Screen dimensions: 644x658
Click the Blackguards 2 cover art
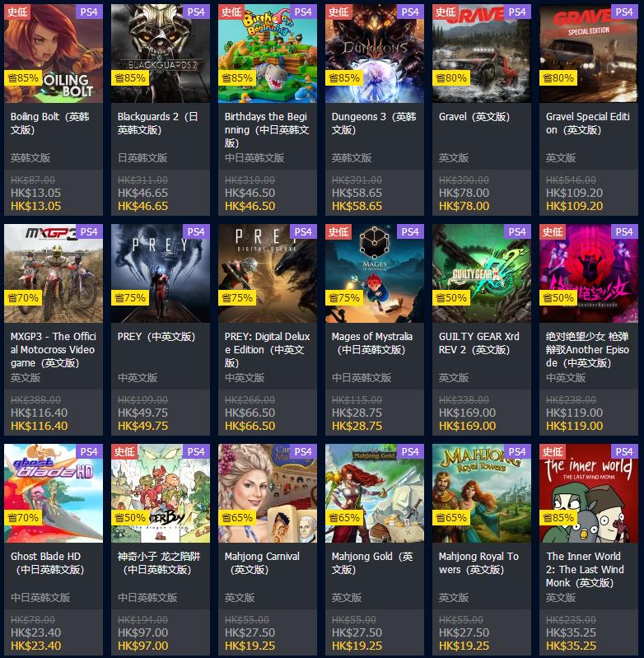[x=161, y=54]
